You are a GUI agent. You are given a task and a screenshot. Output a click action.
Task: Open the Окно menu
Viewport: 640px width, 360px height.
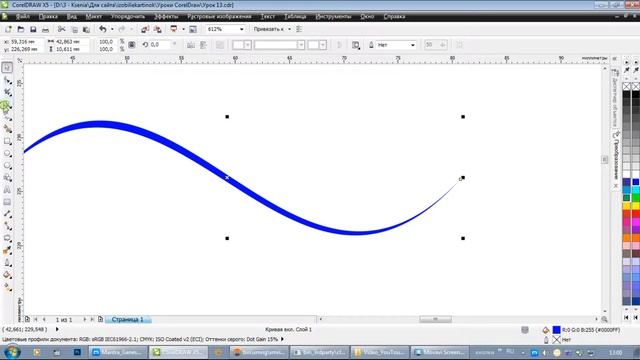367,17
